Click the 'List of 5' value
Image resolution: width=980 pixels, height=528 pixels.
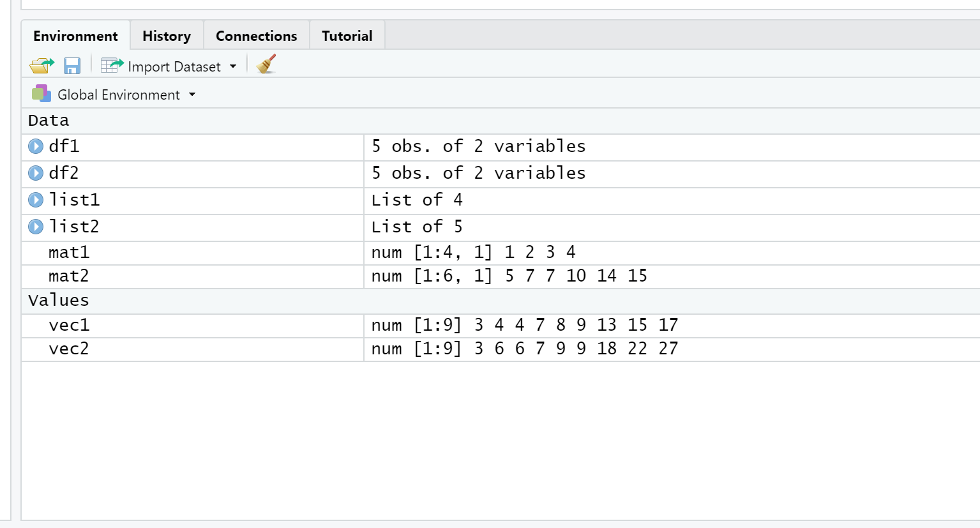click(x=417, y=227)
